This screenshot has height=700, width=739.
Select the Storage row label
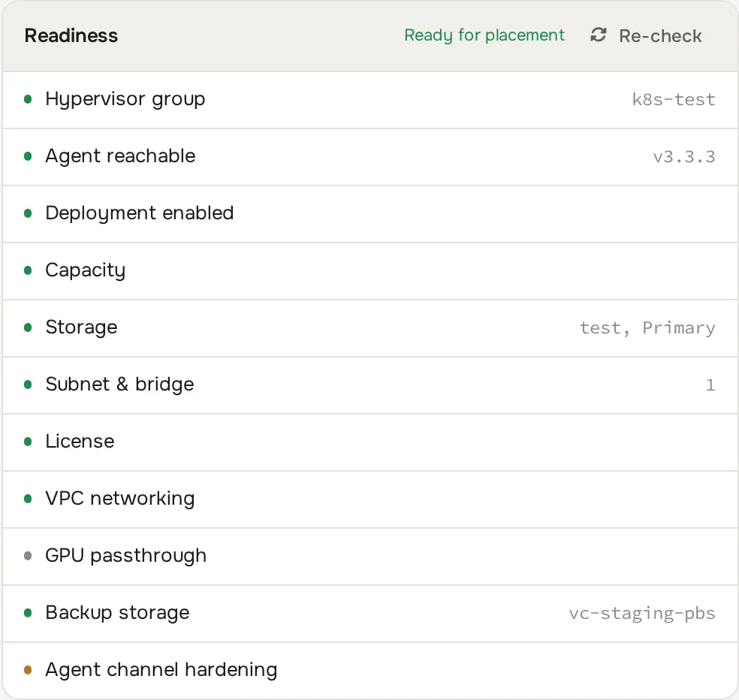pos(81,327)
